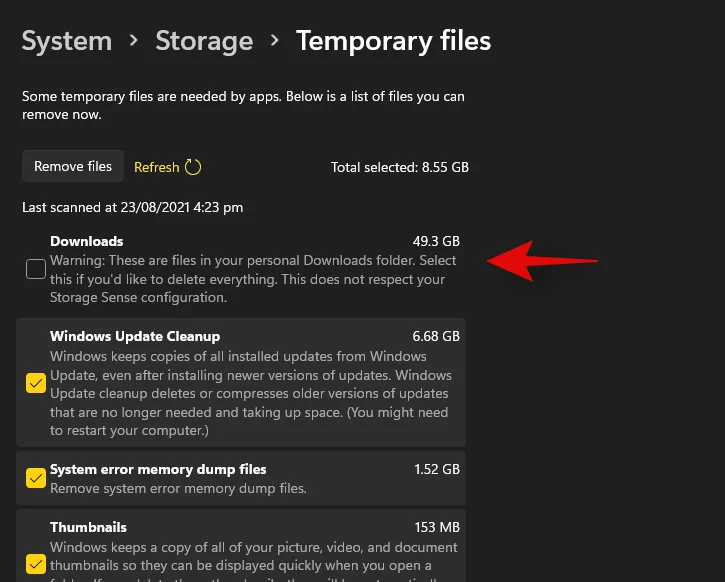Untick the Thumbnails checkbox
Image resolution: width=725 pixels, height=582 pixels.
36,563
